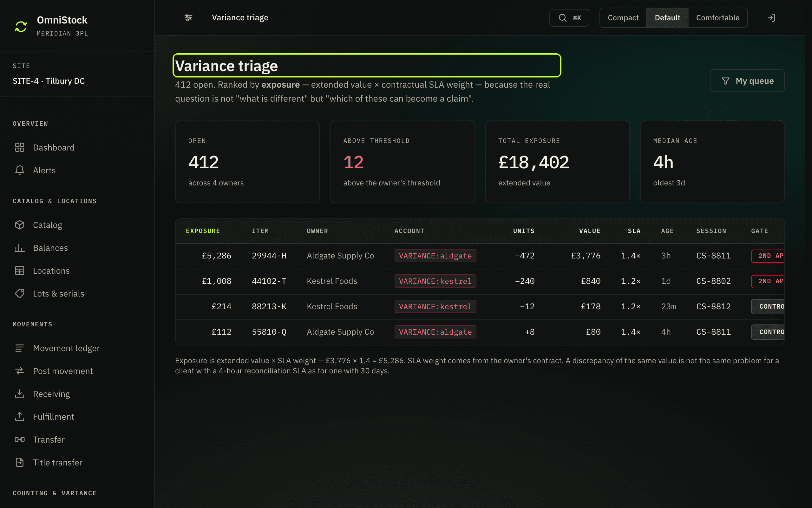The width and height of the screenshot is (812, 508).
Task: Click session CS-8802
Action: click(x=713, y=281)
